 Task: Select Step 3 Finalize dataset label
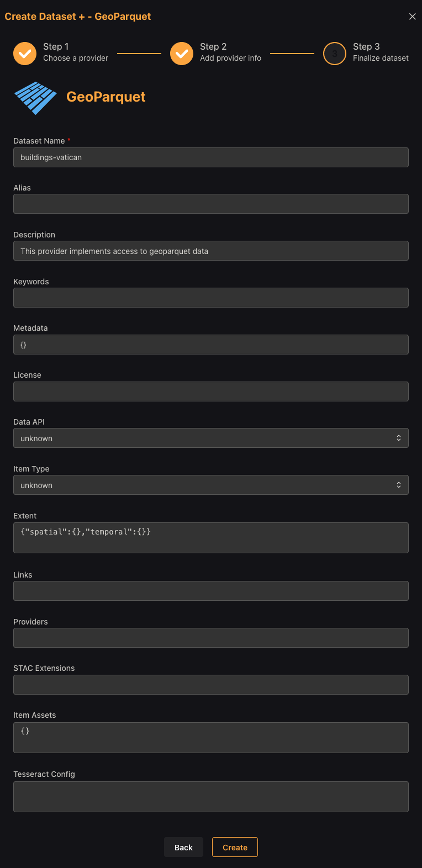pos(381,52)
